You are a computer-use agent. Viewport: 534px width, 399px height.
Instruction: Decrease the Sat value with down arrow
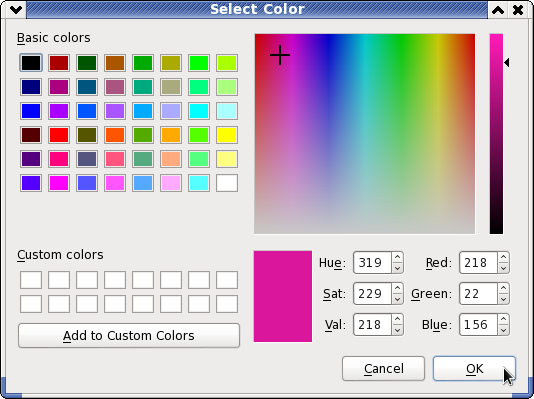click(x=397, y=299)
